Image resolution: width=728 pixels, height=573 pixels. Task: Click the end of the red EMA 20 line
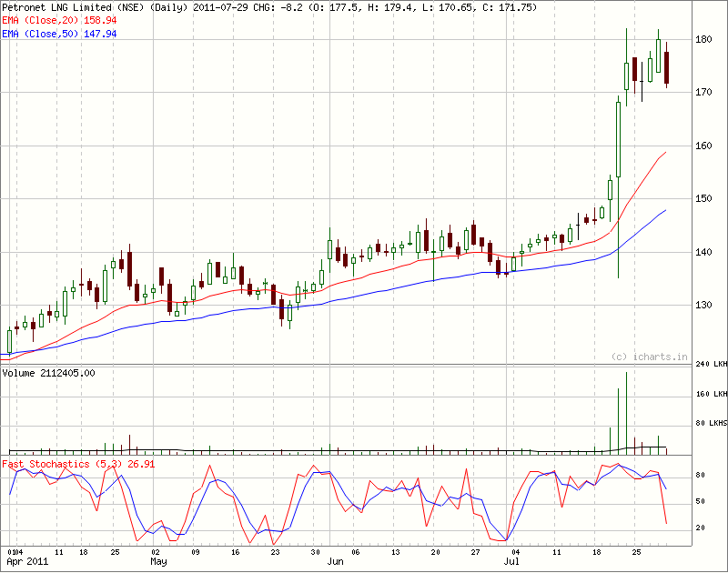point(666,152)
